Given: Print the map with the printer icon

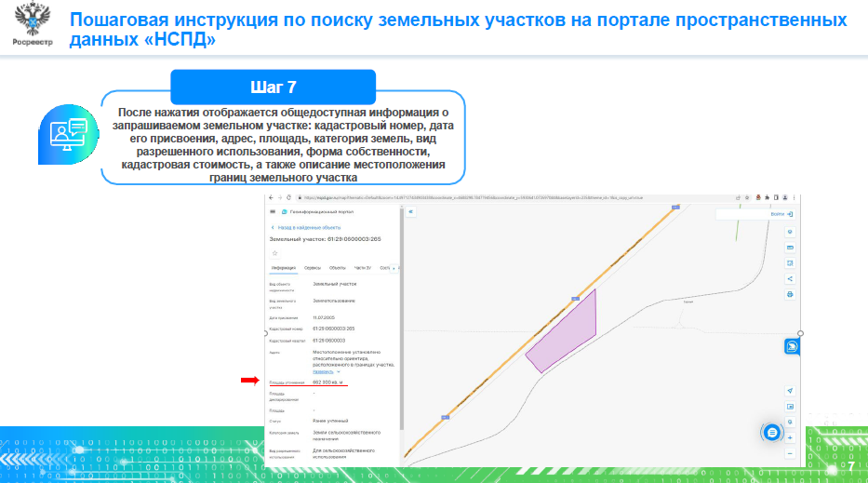Looking at the screenshot, I should [x=790, y=294].
